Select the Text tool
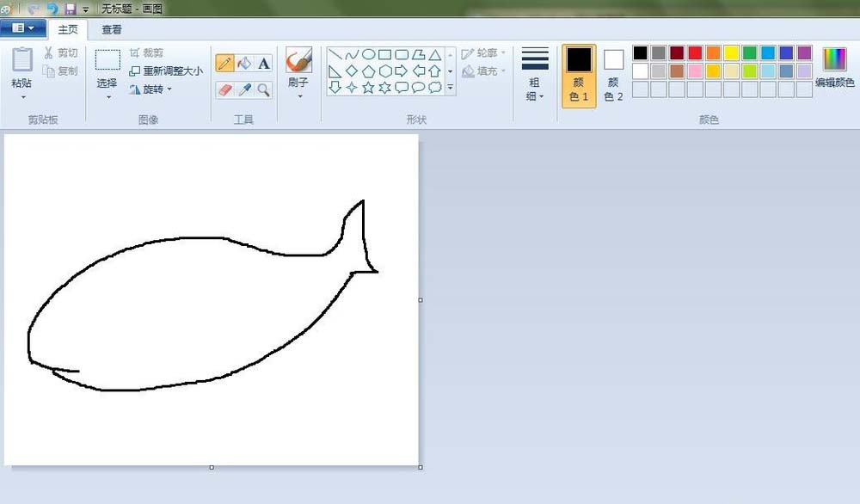 coord(264,63)
